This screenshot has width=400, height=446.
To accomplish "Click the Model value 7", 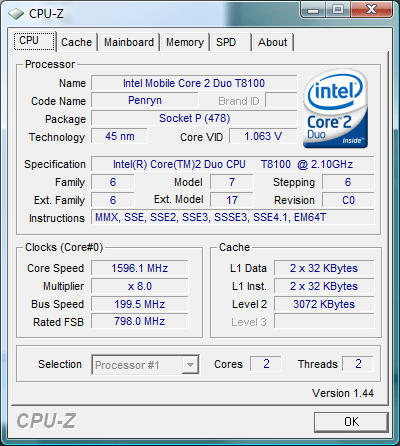I will [x=232, y=182].
